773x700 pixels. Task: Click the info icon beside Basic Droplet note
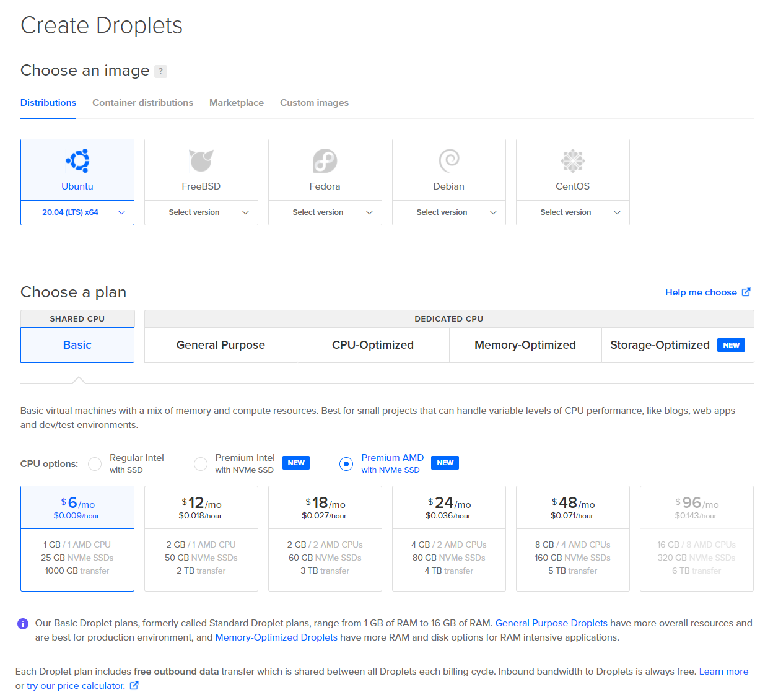tap(23, 624)
